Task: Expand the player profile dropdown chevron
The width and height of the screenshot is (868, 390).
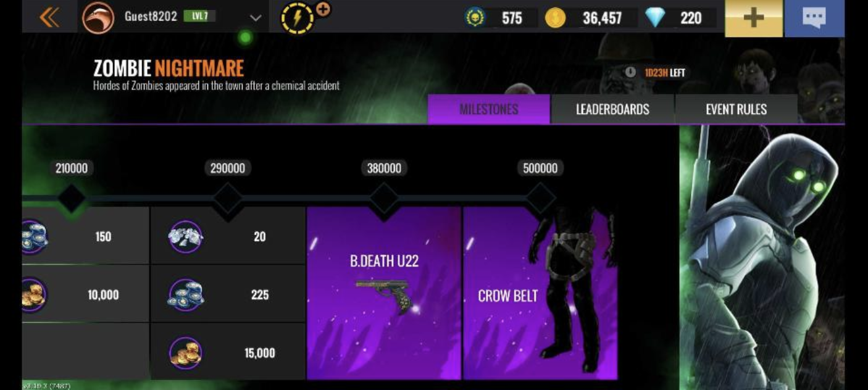Action: coord(256,18)
